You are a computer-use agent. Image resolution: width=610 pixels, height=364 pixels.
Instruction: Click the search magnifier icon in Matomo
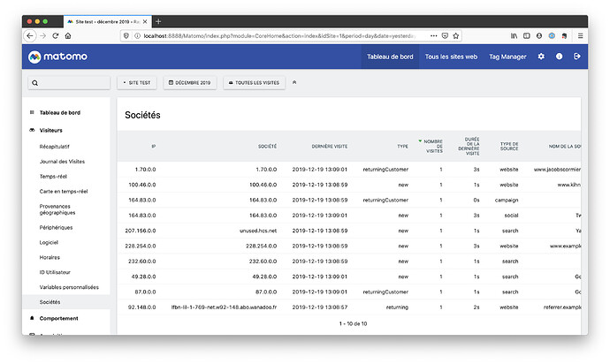tap(35, 83)
